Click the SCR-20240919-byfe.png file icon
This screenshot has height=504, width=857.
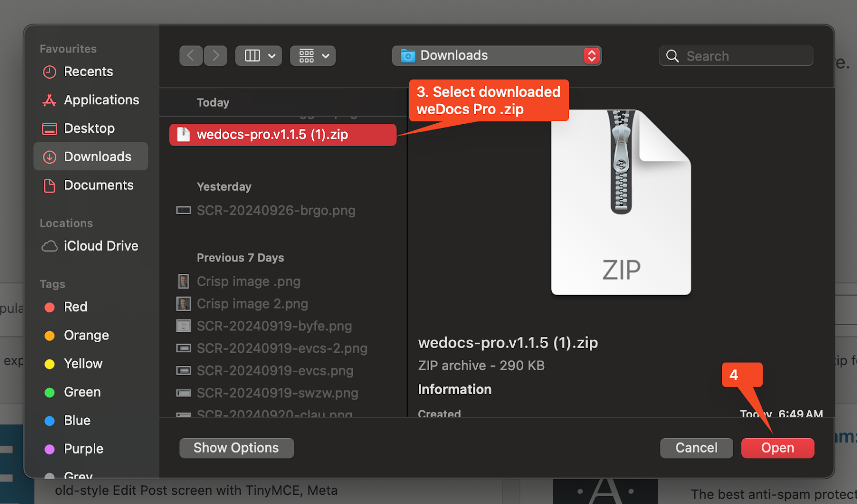tap(183, 326)
